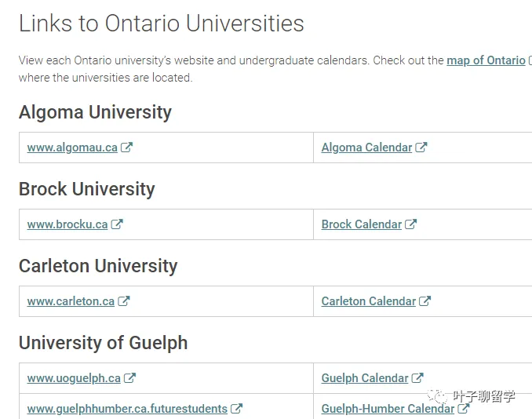532x419 pixels.
Task: Visit the www.carleton.ca link
Action: coord(71,301)
